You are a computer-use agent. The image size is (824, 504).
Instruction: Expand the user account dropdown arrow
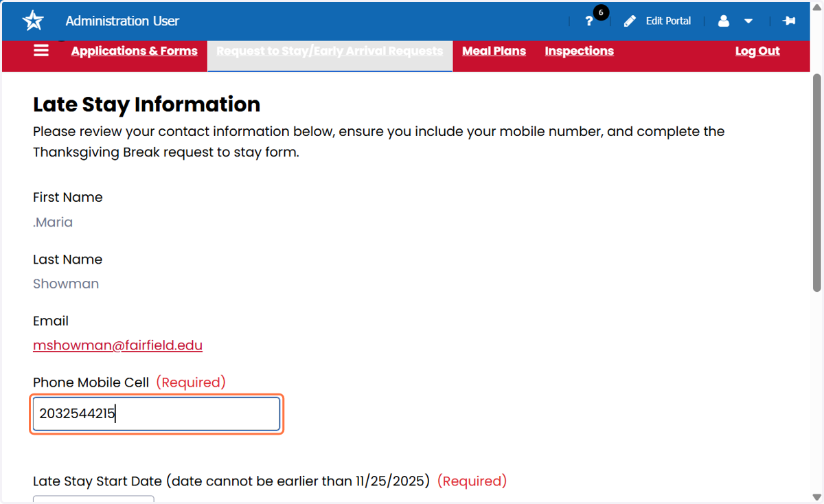[748, 21]
